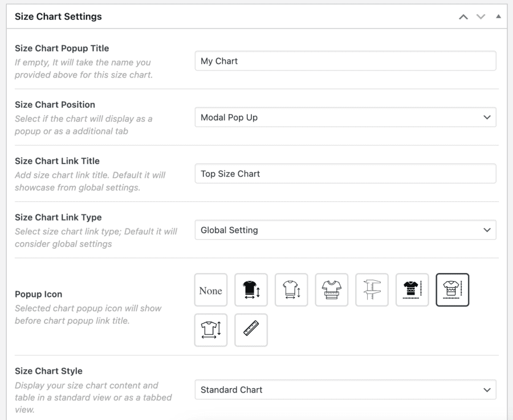The image size is (513, 420).
Task: Edit the Size Chart Link Title field
Action: click(345, 174)
